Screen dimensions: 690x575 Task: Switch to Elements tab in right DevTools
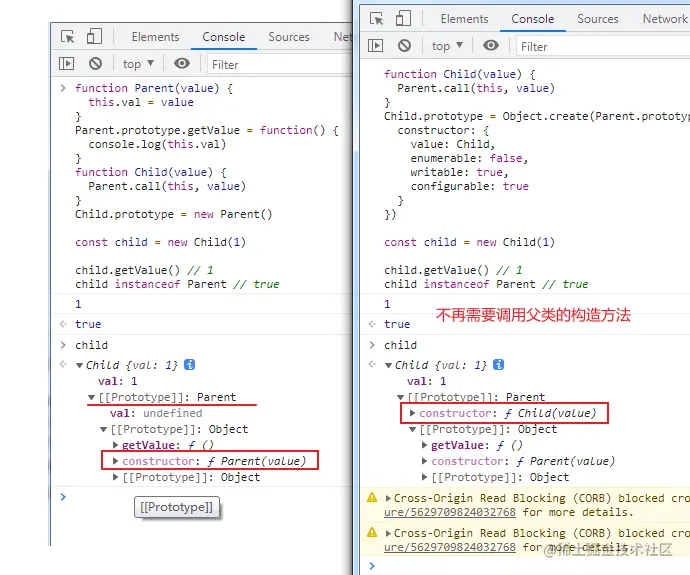(464, 18)
